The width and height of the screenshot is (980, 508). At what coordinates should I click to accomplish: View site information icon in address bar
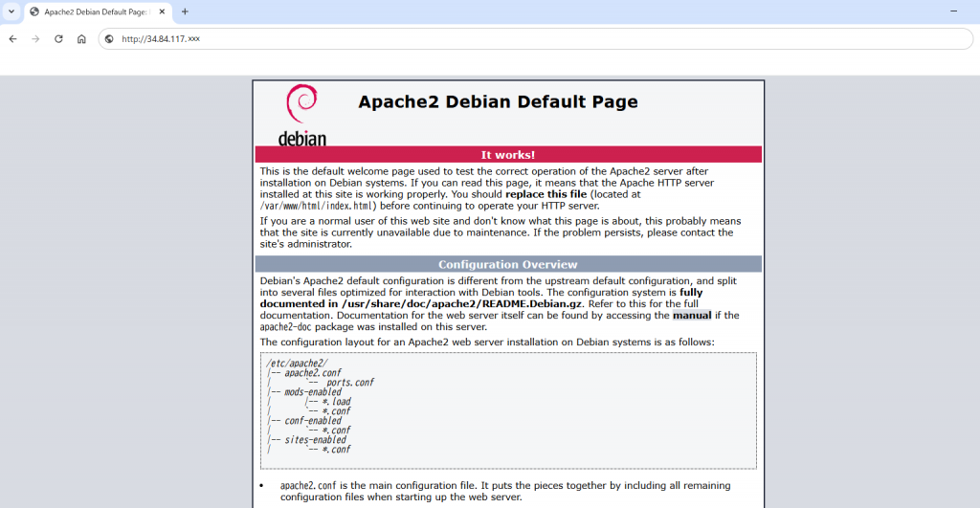tap(109, 38)
